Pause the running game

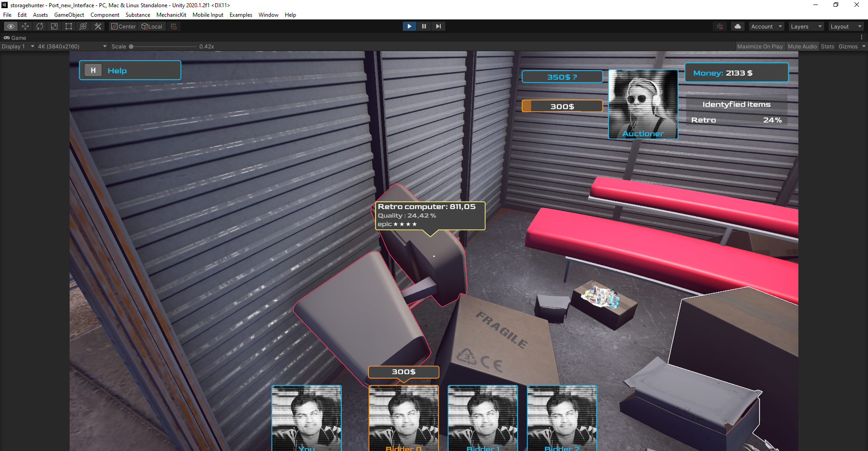(x=424, y=26)
